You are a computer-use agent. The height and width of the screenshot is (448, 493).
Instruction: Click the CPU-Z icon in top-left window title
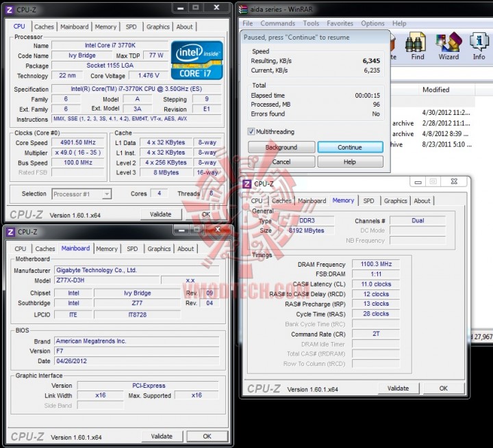(10, 10)
